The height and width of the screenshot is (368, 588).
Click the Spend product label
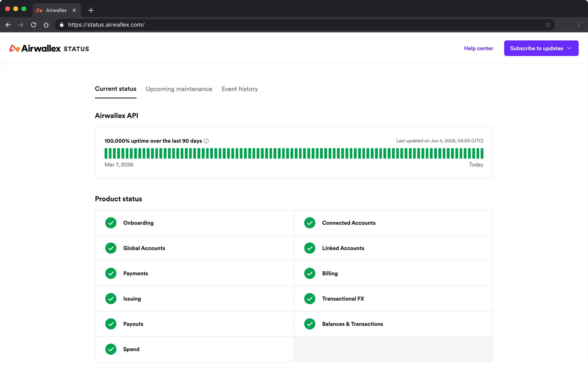[x=131, y=349]
